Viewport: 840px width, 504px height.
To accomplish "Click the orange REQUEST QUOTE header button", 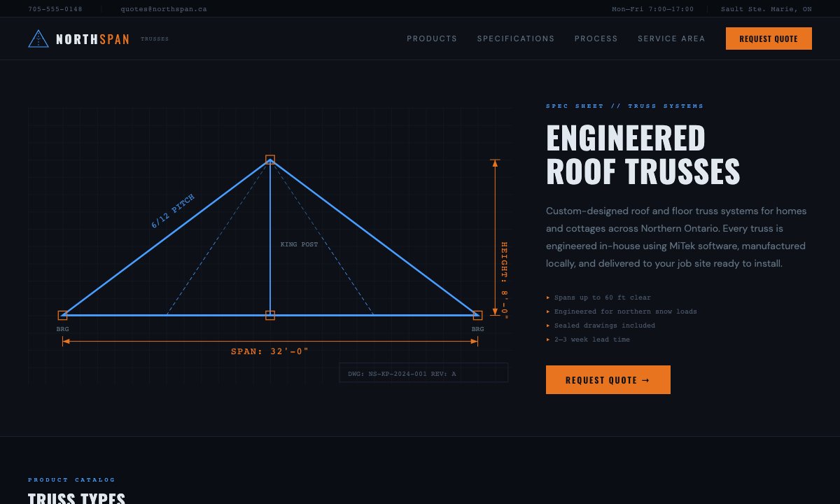I will pos(769,38).
